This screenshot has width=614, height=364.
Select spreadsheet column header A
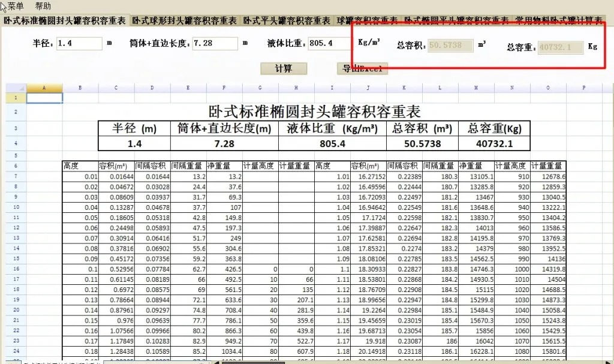(44, 88)
